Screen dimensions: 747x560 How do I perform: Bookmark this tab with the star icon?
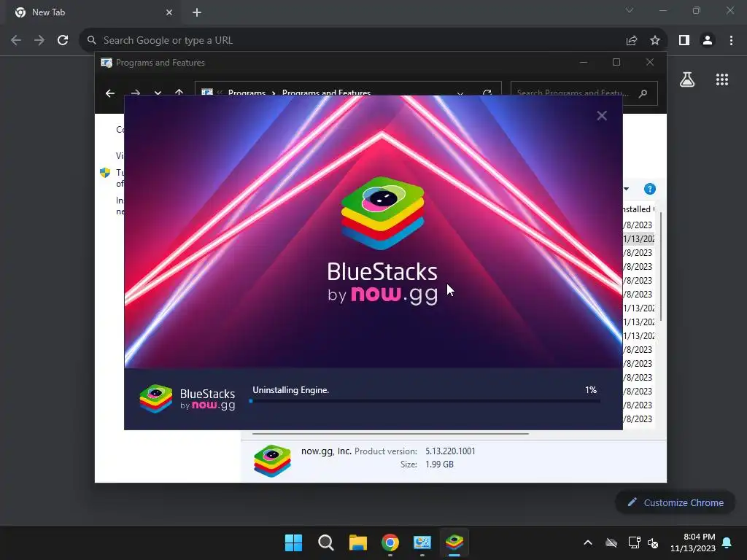tap(655, 41)
